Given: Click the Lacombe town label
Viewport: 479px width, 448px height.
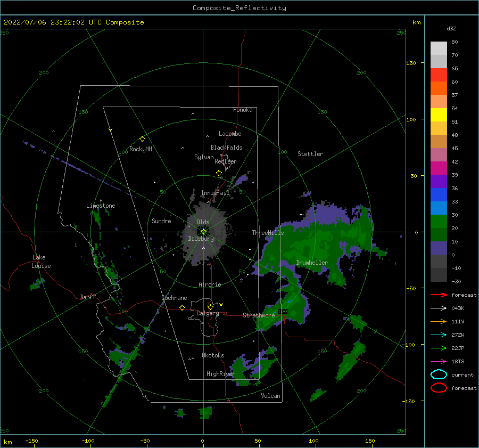Looking at the screenshot, I should 230,134.
